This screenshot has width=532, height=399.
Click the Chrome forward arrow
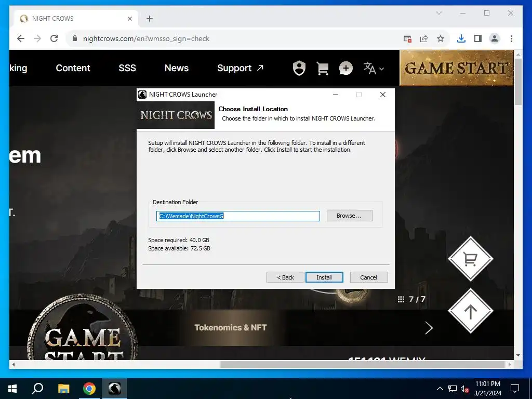pos(37,38)
